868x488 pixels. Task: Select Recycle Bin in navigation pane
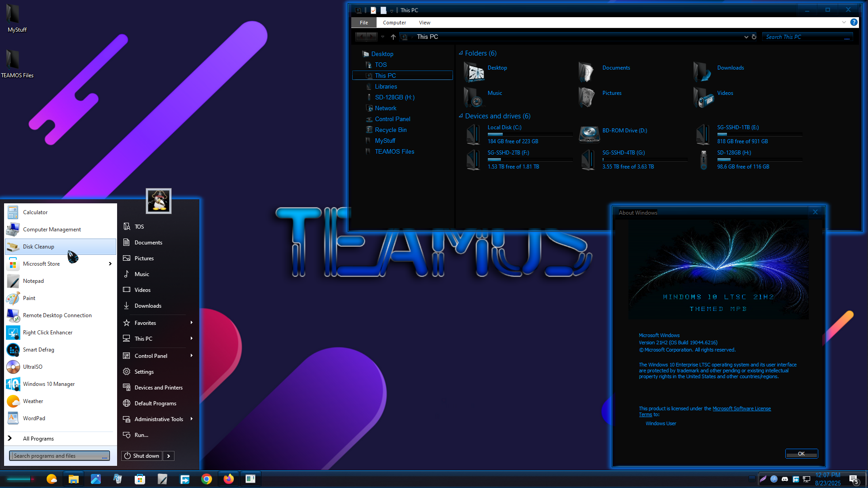391,130
